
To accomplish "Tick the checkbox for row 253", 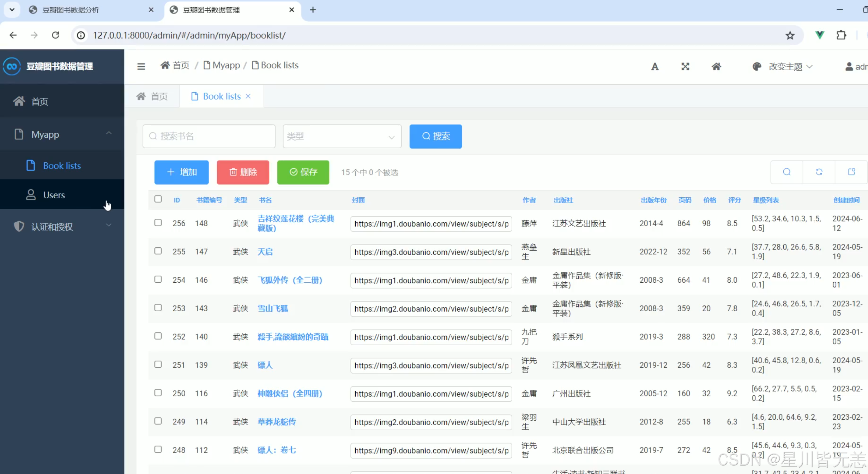I will pos(158,308).
